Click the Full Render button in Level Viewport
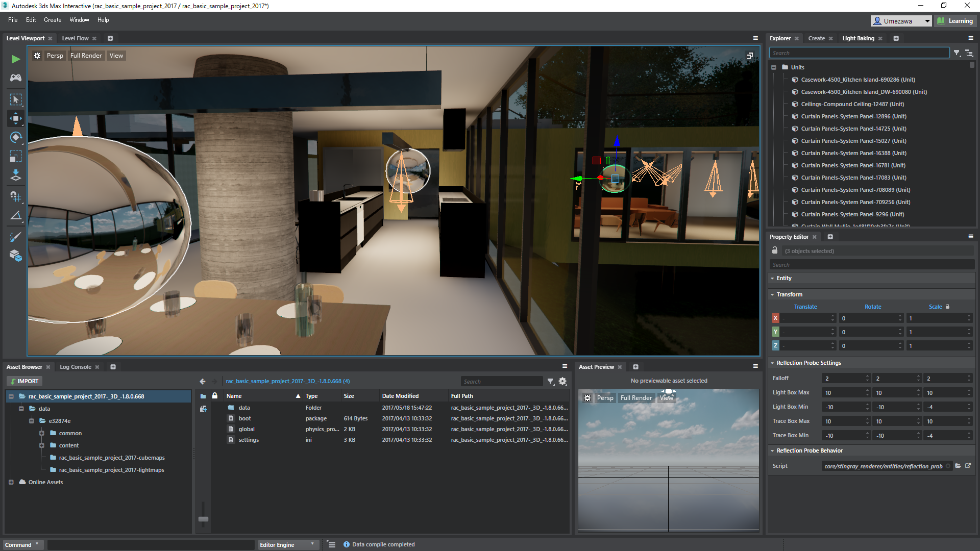This screenshot has width=980, height=551. click(x=86, y=56)
